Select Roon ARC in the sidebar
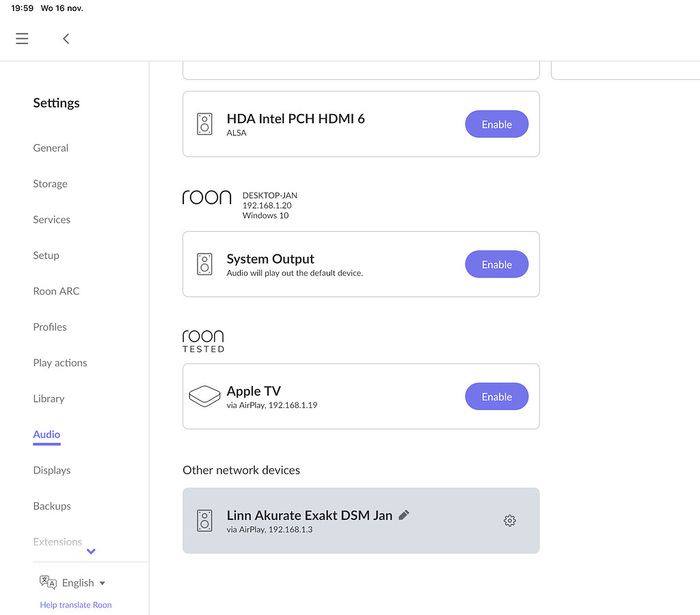Screen dimensions: 700x615 tap(56, 291)
